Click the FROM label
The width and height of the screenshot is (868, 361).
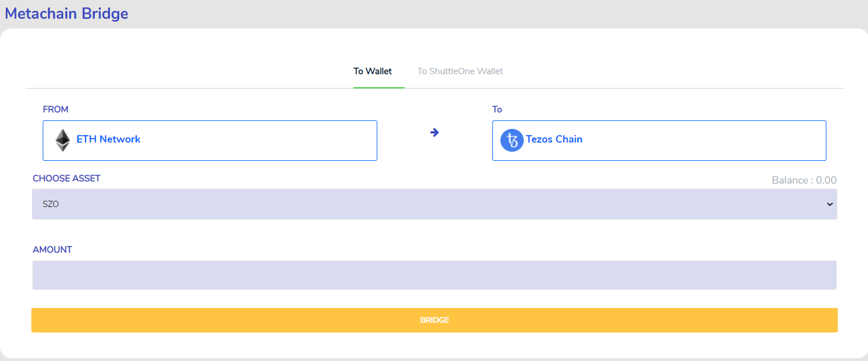click(56, 109)
